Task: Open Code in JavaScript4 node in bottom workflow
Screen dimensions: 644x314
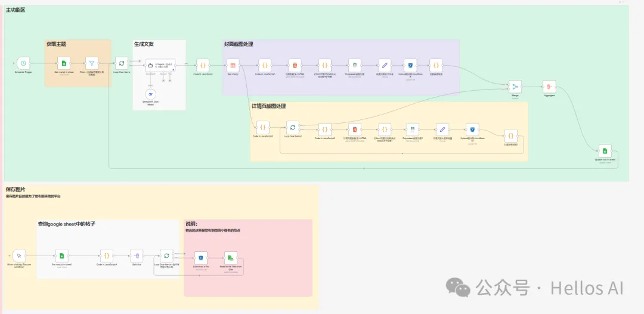Action: (x=107, y=255)
